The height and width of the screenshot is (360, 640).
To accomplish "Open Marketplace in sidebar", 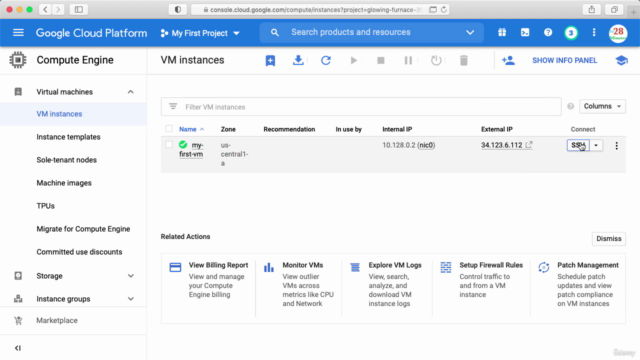I will tap(57, 320).
